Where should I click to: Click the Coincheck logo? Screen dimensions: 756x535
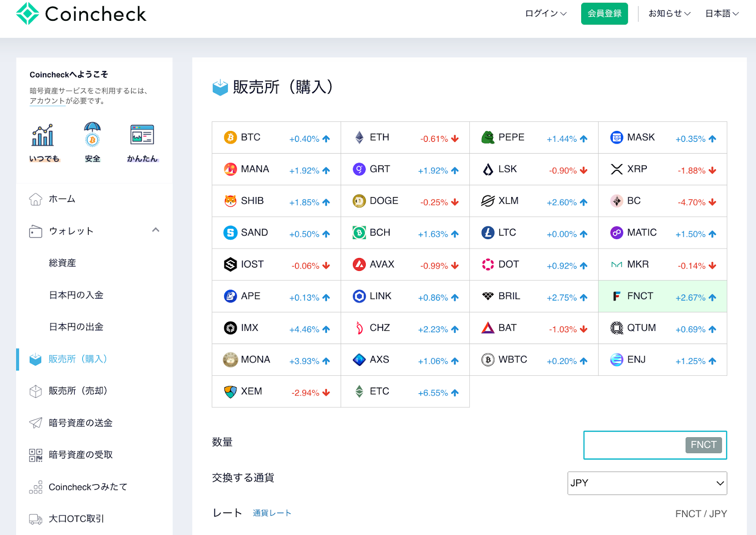tap(81, 14)
